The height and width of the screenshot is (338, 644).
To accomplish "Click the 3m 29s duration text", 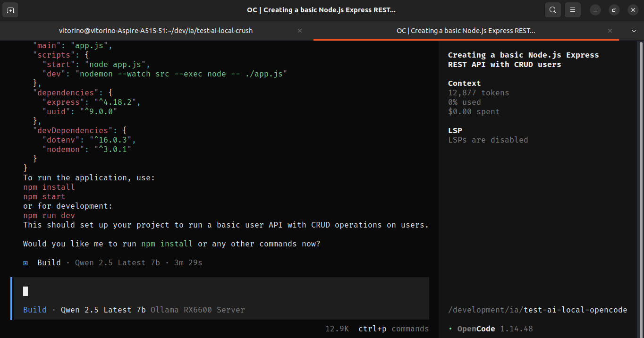I will 188,262.
